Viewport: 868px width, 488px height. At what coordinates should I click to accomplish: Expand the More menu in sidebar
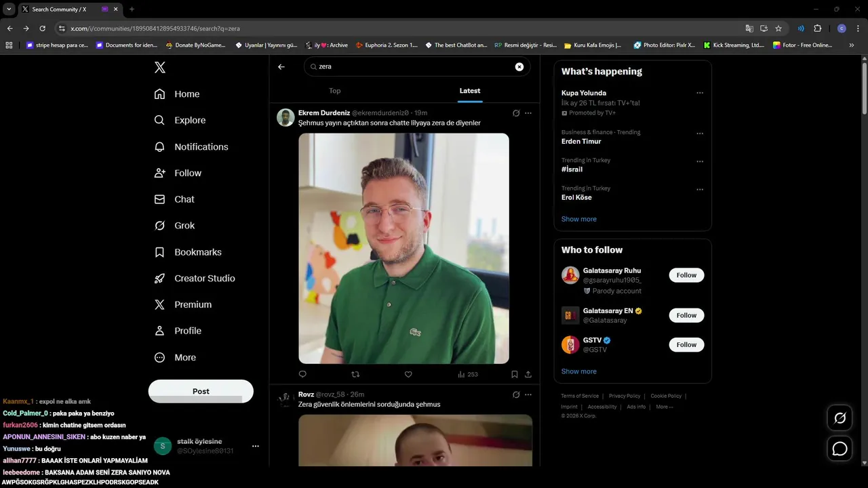click(175, 357)
